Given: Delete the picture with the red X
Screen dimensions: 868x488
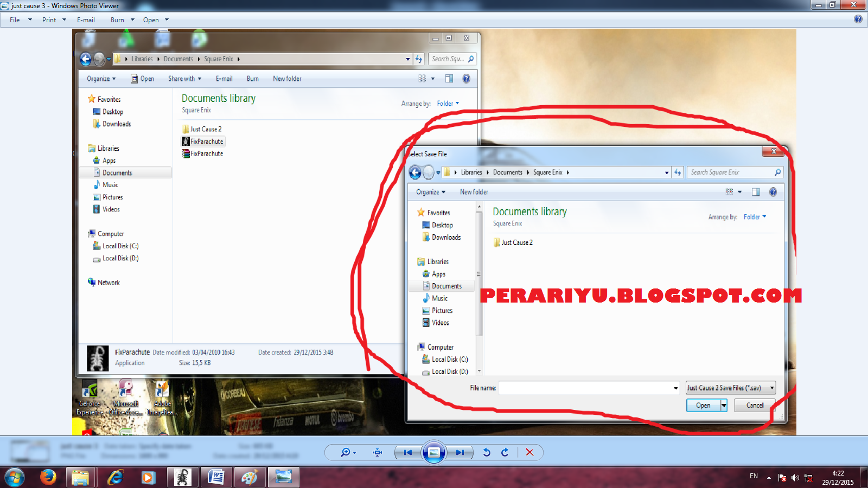Looking at the screenshot, I should [530, 452].
